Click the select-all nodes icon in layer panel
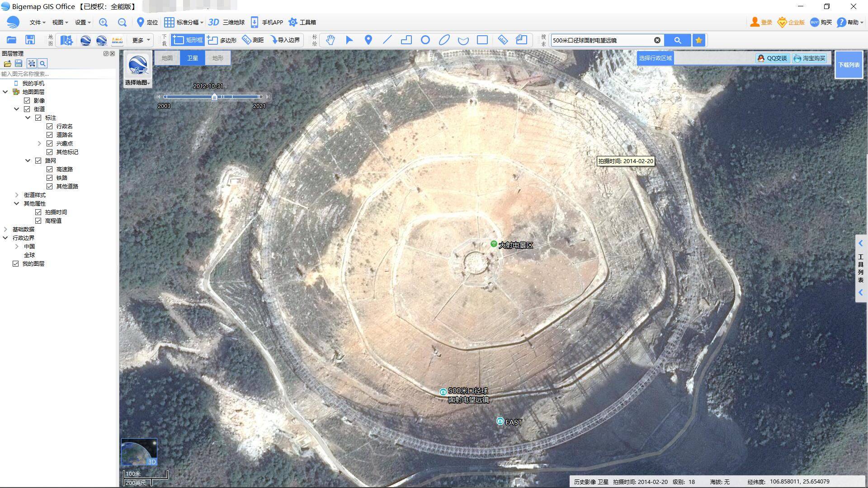 31,64
